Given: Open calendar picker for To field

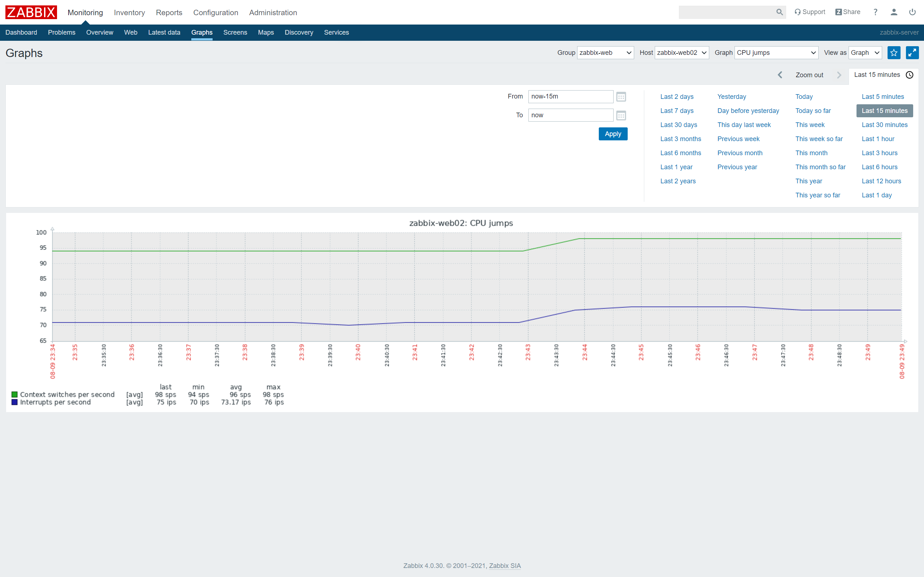Looking at the screenshot, I should tap(621, 115).
